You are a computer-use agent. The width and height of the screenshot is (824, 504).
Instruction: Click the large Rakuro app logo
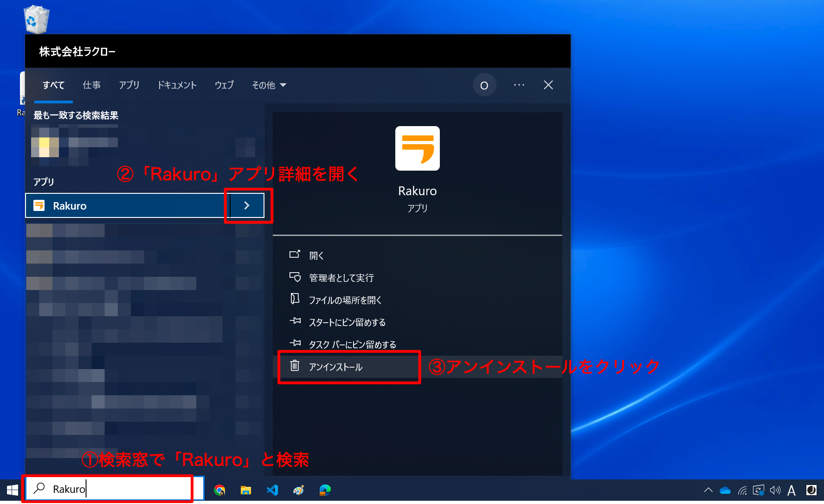coord(417,148)
